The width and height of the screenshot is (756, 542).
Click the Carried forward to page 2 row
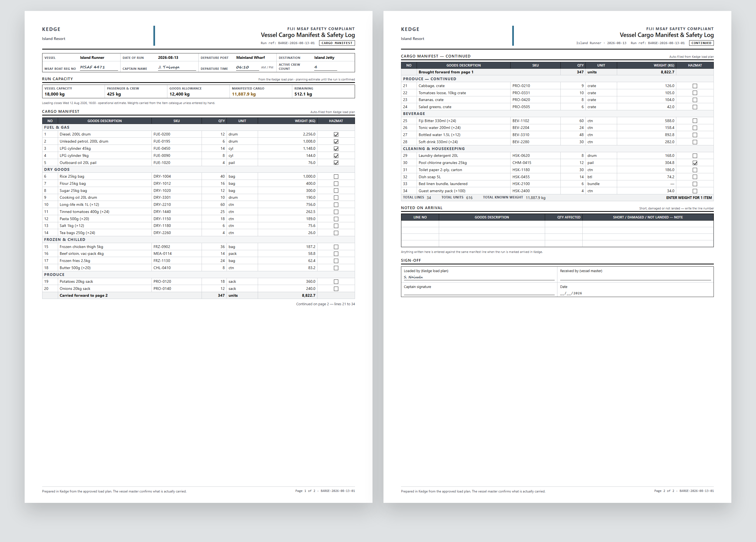pyautogui.click(x=198, y=295)
